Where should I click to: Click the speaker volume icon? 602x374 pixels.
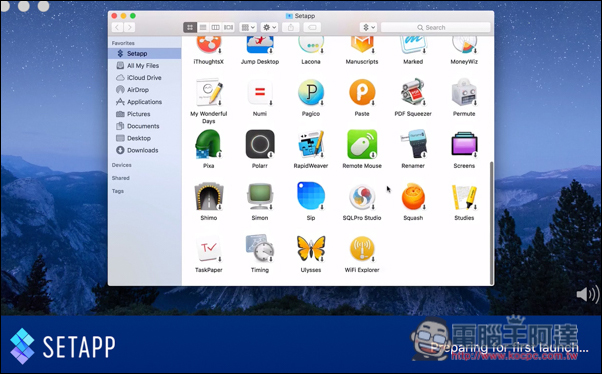click(588, 295)
